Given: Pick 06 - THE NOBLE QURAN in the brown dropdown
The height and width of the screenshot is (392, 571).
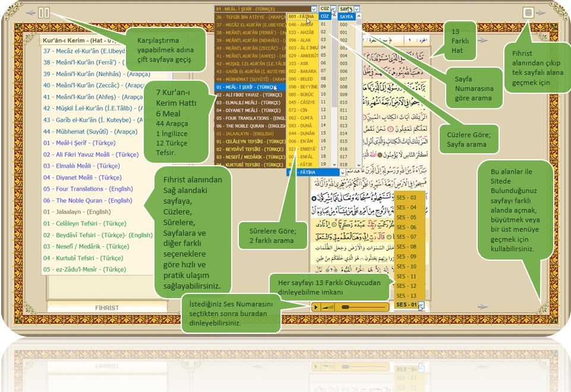Looking at the screenshot, I should [251, 126].
